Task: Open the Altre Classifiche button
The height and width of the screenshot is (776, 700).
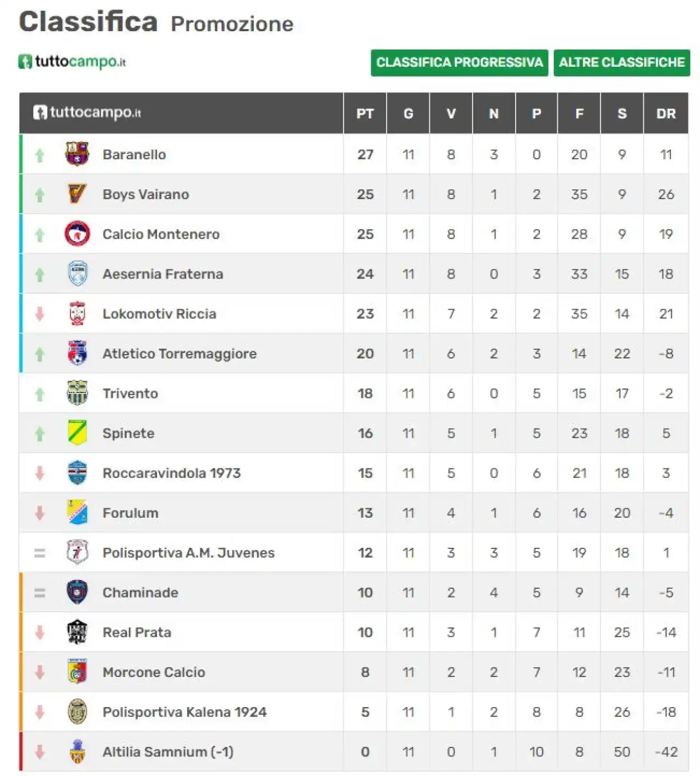Action: 622,62
